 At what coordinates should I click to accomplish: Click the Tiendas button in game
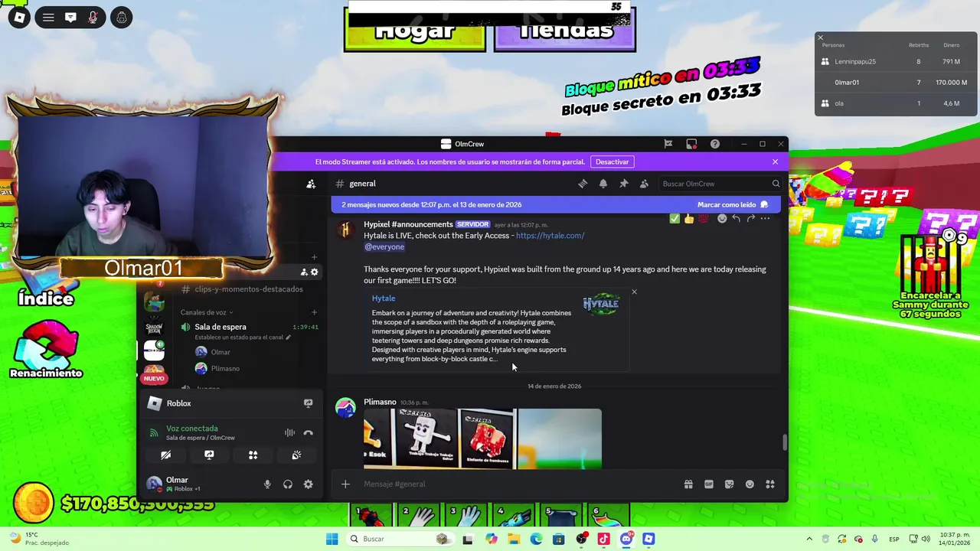pyautogui.click(x=565, y=32)
